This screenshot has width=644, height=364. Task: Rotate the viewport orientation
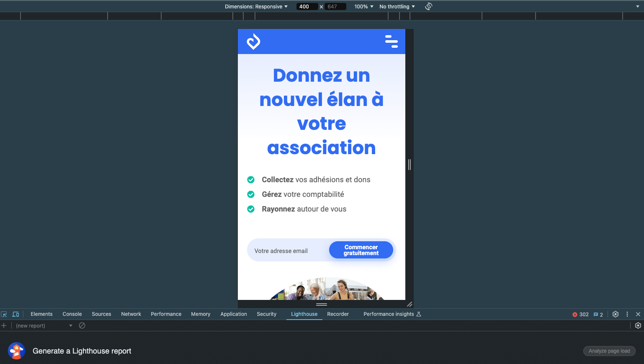(428, 6)
